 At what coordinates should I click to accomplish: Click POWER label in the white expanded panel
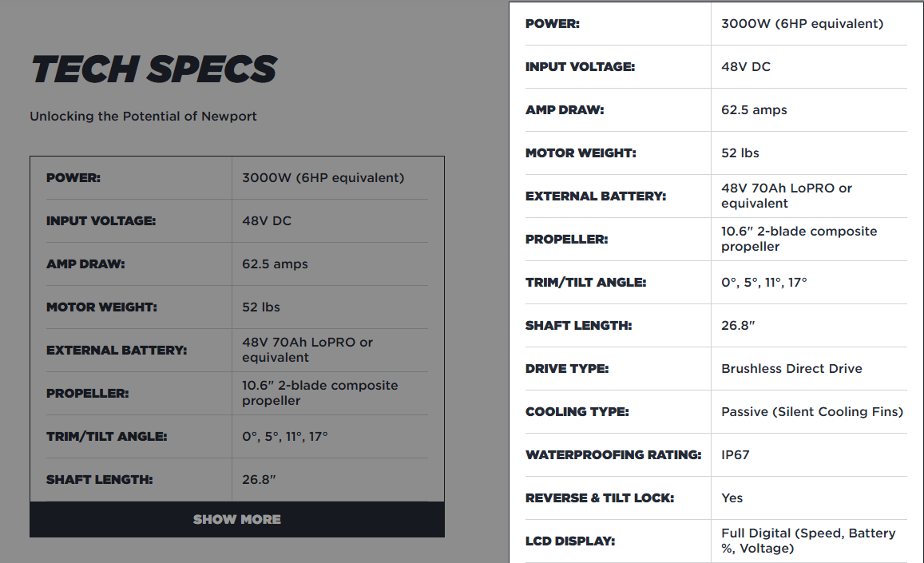553,24
